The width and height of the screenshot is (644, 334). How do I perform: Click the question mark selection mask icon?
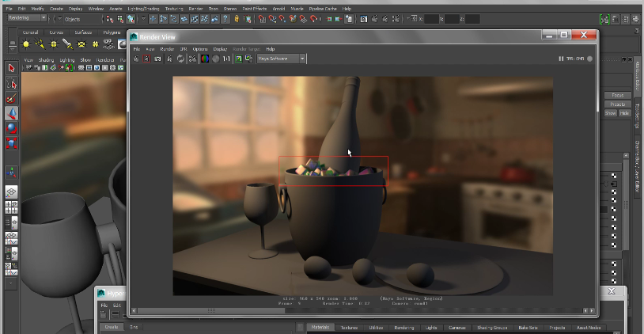click(x=225, y=19)
